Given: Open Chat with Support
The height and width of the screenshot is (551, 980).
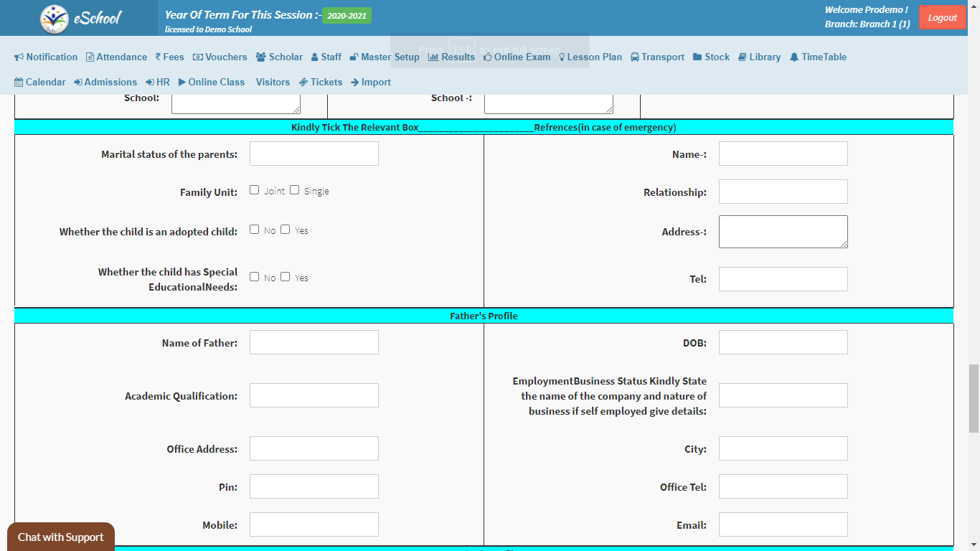Looking at the screenshot, I should 61,537.
